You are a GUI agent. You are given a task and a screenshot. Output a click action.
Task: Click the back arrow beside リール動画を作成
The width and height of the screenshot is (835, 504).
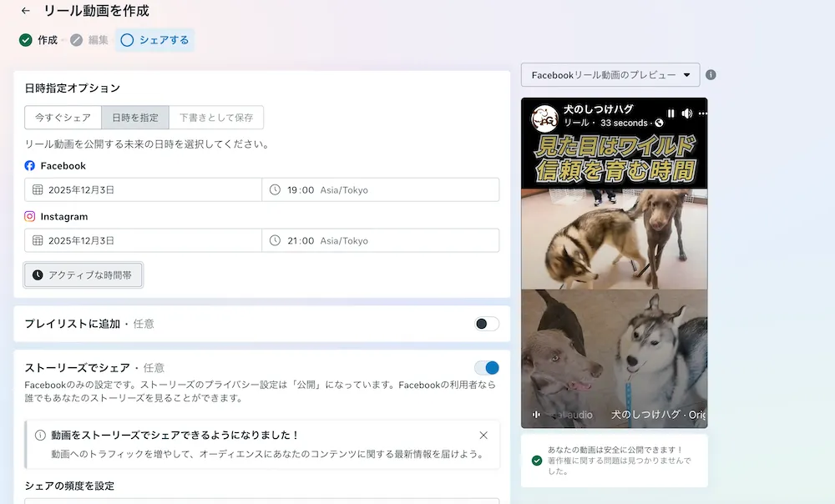[x=24, y=12]
